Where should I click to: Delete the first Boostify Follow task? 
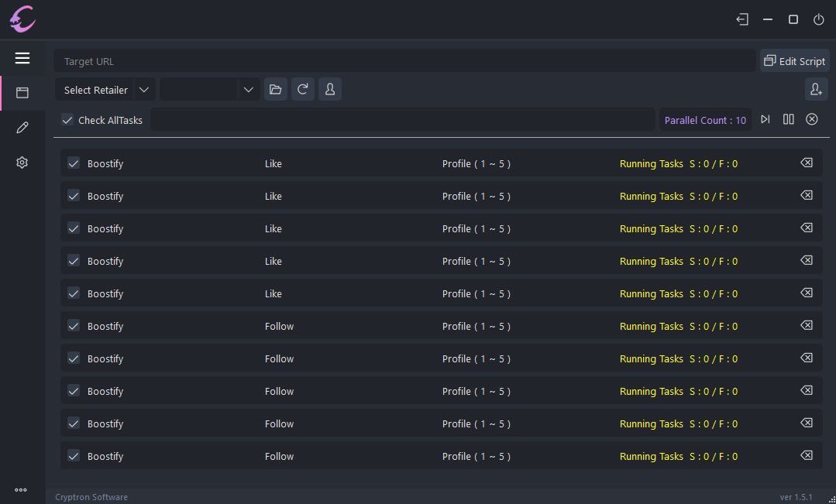[x=807, y=325]
